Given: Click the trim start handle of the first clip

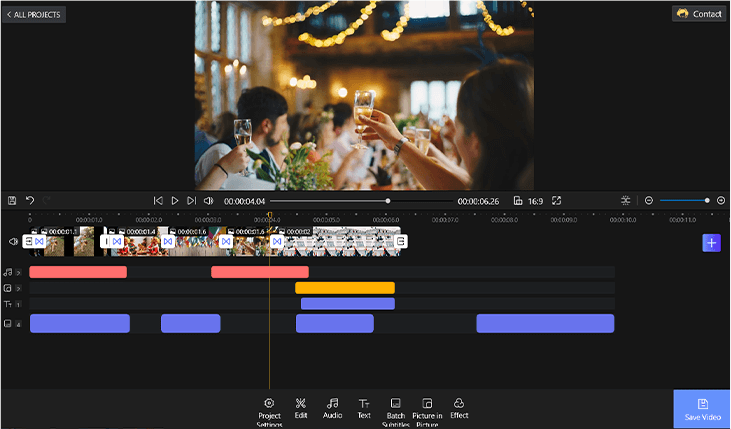Looking at the screenshot, I should pos(28,241).
